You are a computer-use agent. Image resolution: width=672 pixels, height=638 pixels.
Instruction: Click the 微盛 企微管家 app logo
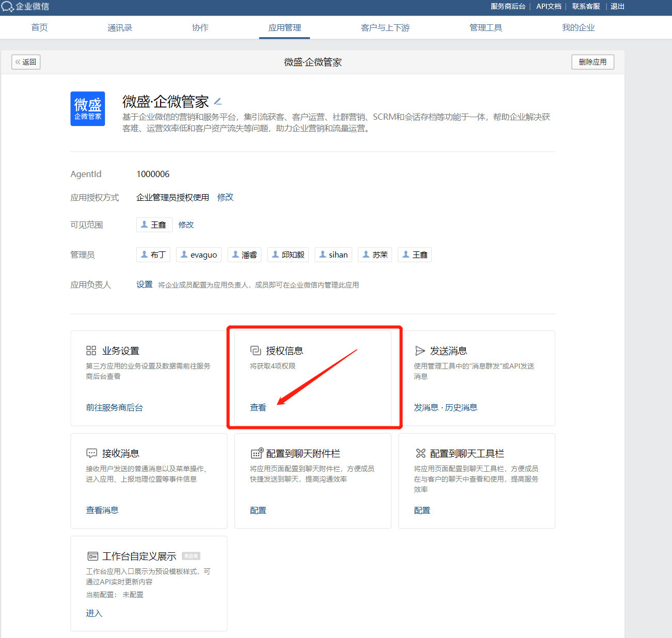pos(88,109)
